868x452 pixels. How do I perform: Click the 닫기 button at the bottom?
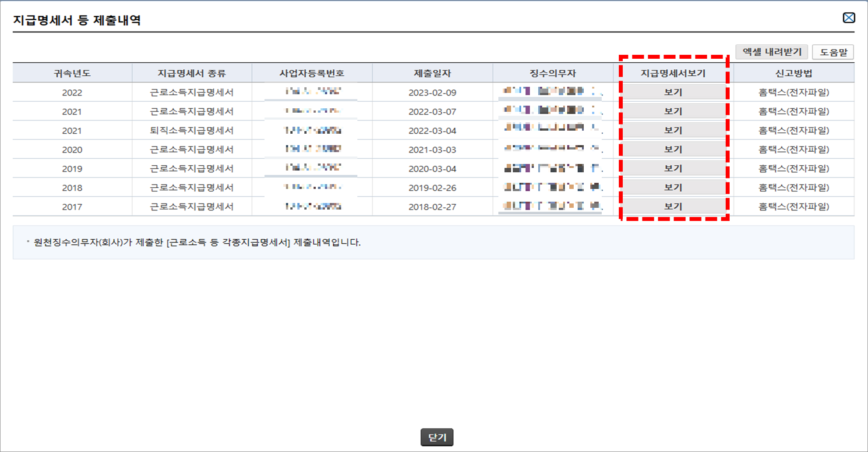pyautogui.click(x=437, y=437)
